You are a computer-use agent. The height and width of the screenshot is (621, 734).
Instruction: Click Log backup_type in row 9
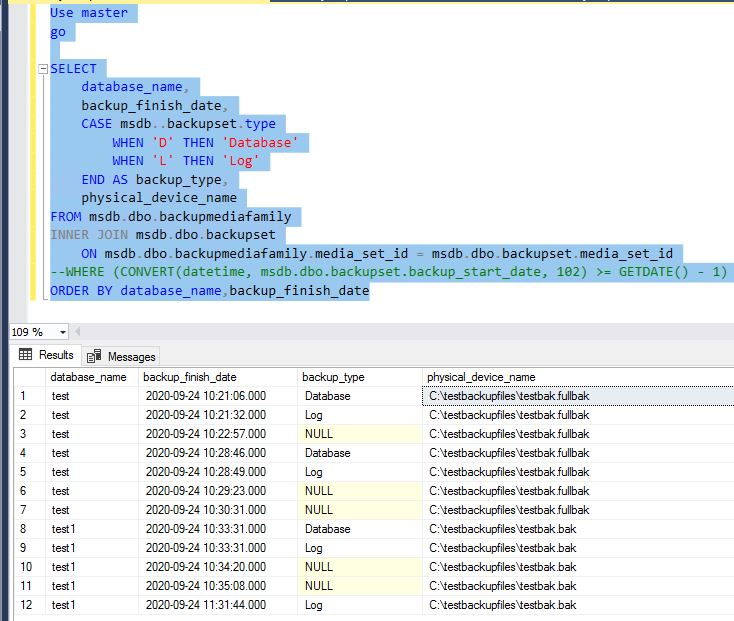point(360,548)
